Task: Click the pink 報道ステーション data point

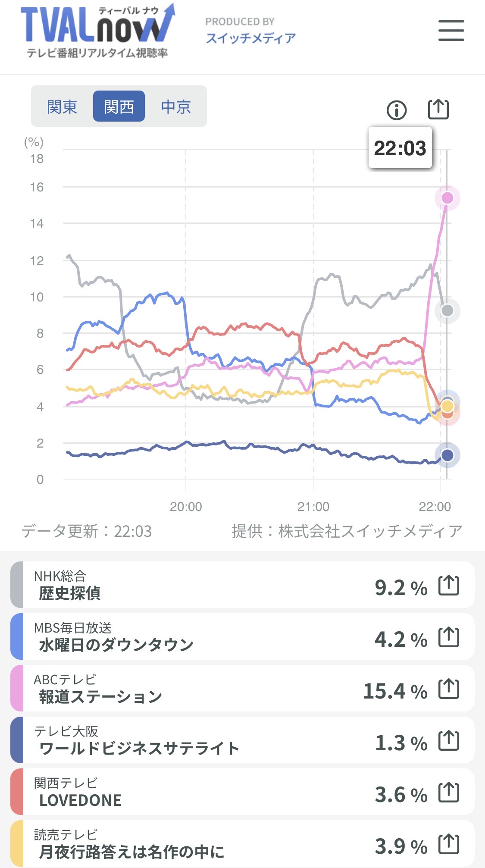Action: click(447, 198)
